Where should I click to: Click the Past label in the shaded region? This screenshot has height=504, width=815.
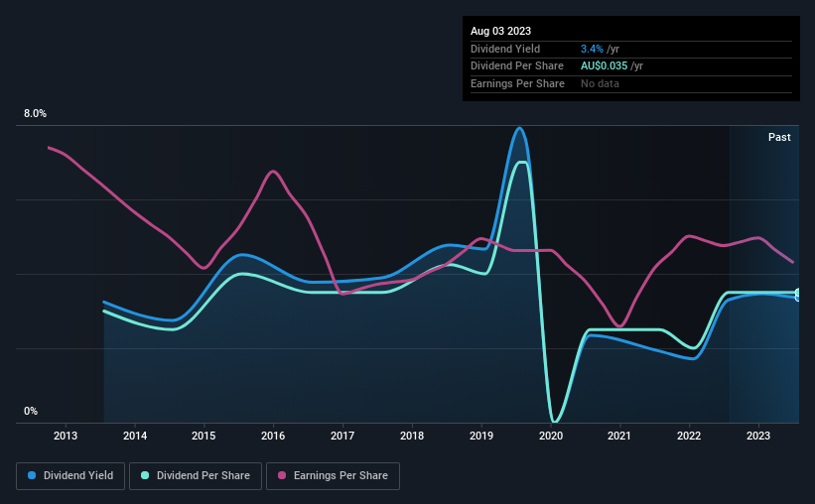point(779,137)
